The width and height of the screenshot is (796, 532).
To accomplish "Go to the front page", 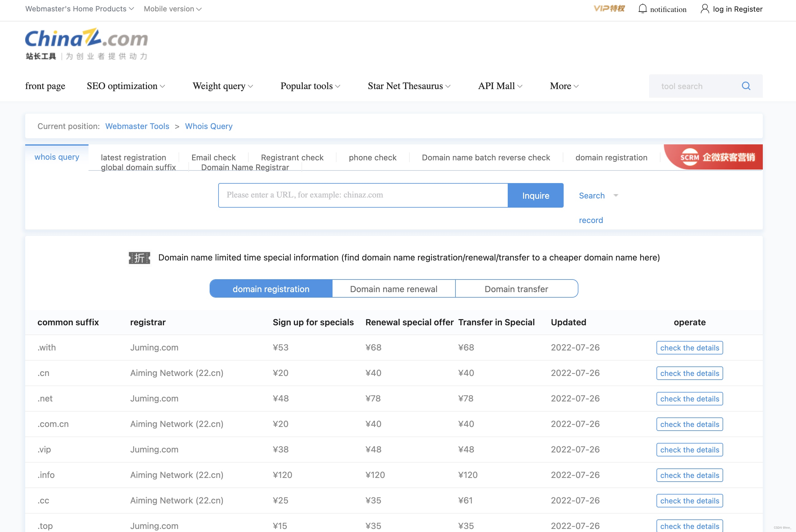I will 45,86.
